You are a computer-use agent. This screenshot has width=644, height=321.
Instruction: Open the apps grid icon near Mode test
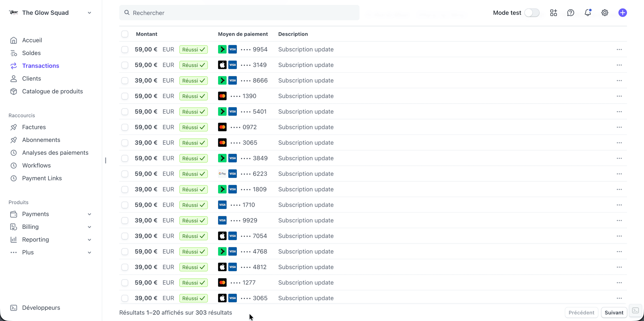tap(553, 13)
